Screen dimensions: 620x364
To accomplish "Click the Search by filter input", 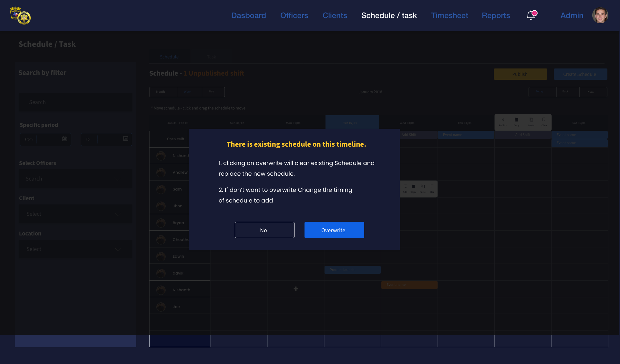I will pyautogui.click(x=76, y=102).
